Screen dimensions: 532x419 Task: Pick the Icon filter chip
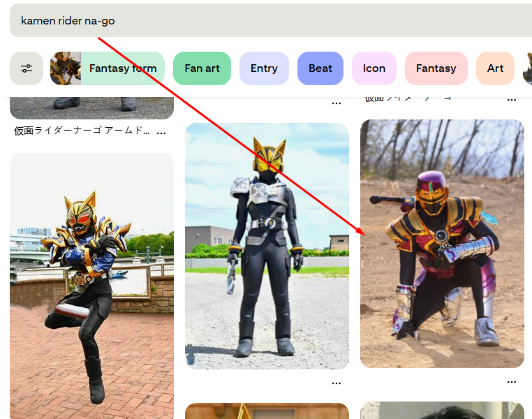[374, 68]
